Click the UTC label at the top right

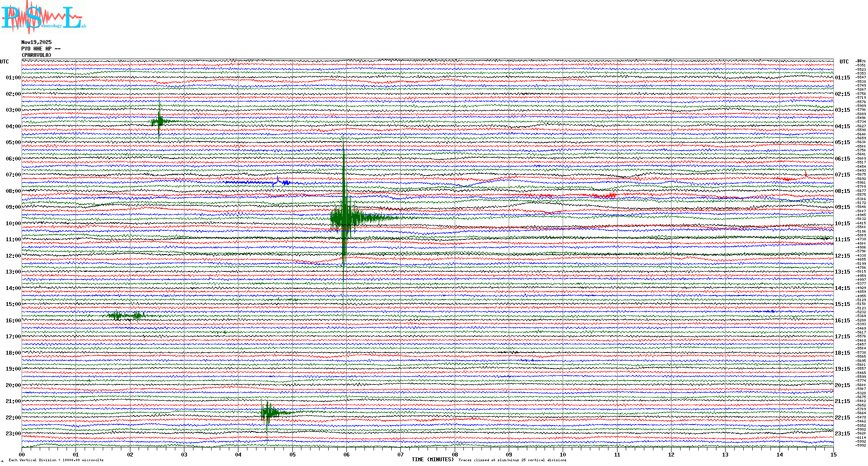[x=844, y=62]
